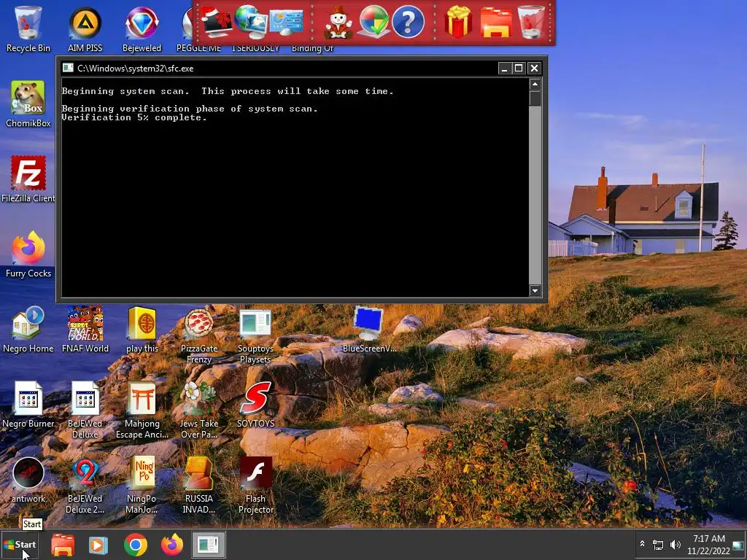The height and width of the screenshot is (560, 747).
Task: Open the 'play this' mahjong tile icon
Action: 142,330
